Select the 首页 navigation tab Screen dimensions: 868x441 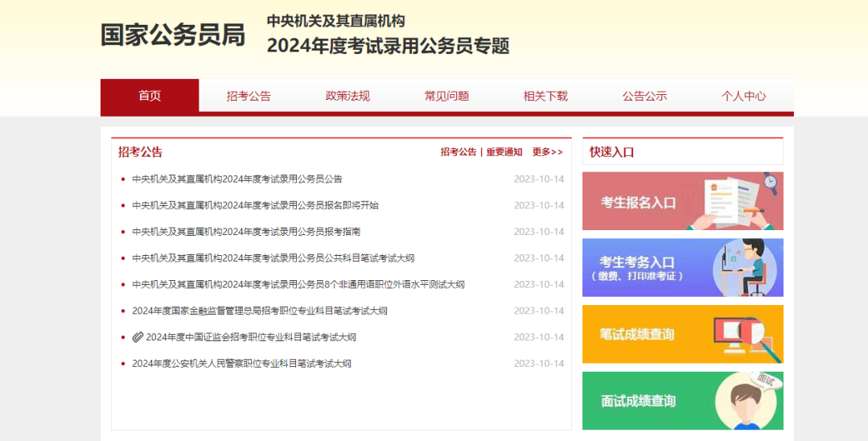(x=150, y=96)
